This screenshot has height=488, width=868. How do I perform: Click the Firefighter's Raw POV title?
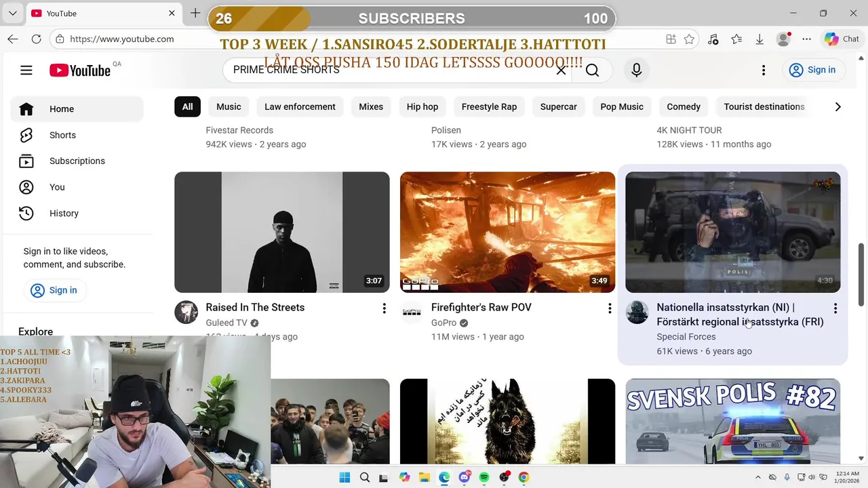tap(481, 308)
